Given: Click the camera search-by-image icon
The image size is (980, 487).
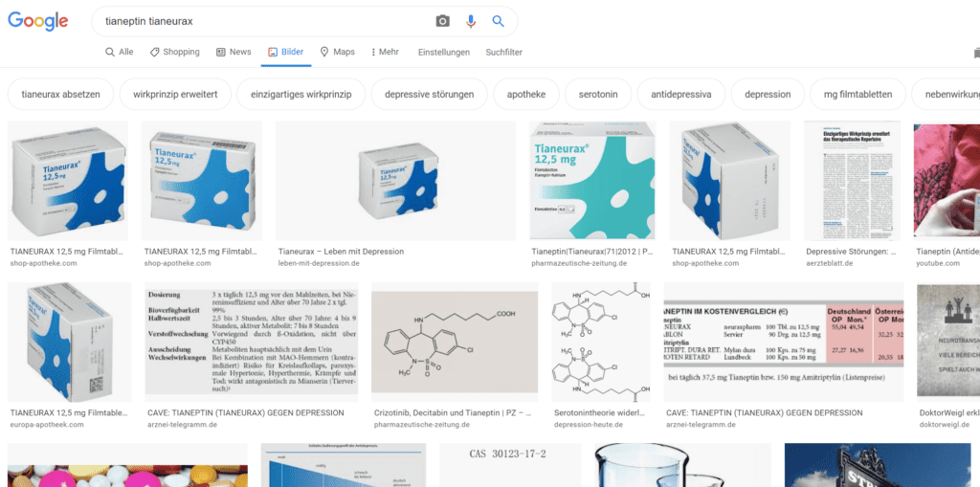Looking at the screenshot, I should 442,21.
